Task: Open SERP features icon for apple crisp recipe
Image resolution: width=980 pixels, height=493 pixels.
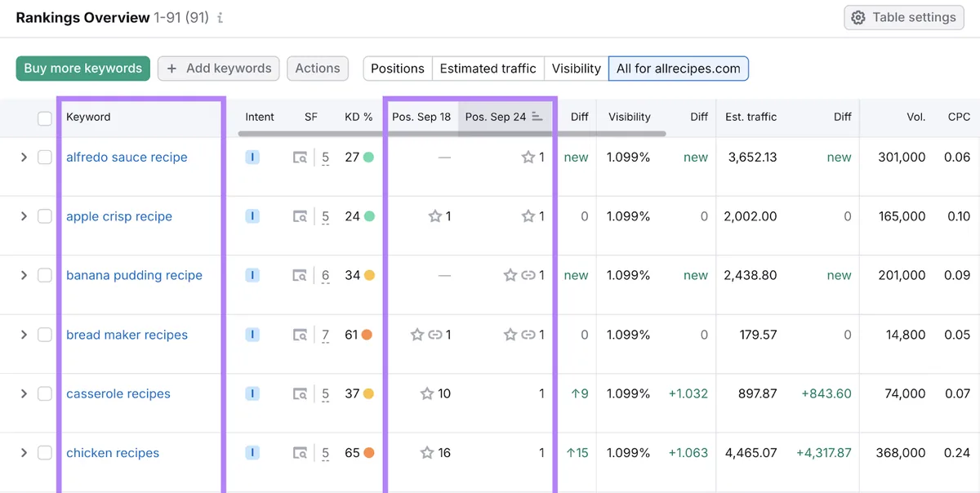Action: point(301,216)
